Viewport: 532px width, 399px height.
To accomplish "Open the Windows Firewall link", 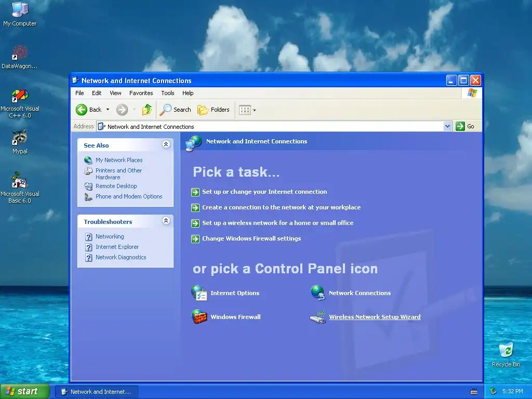I will click(235, 317).
